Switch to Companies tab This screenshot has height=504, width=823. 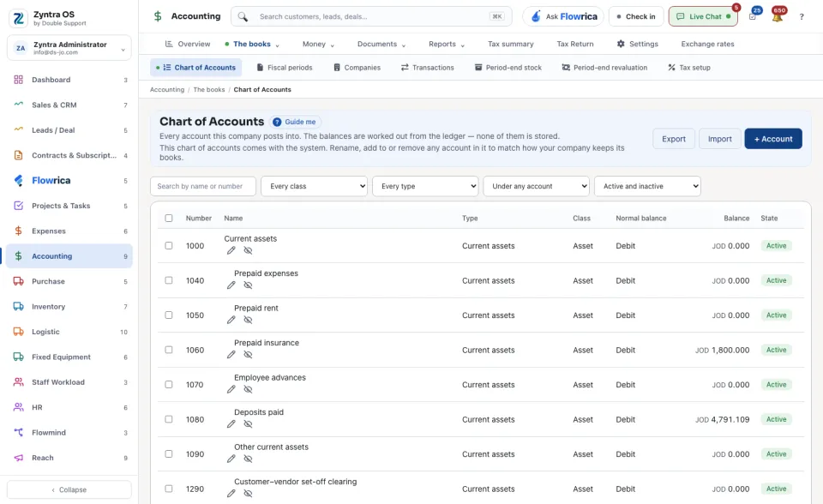357,67
